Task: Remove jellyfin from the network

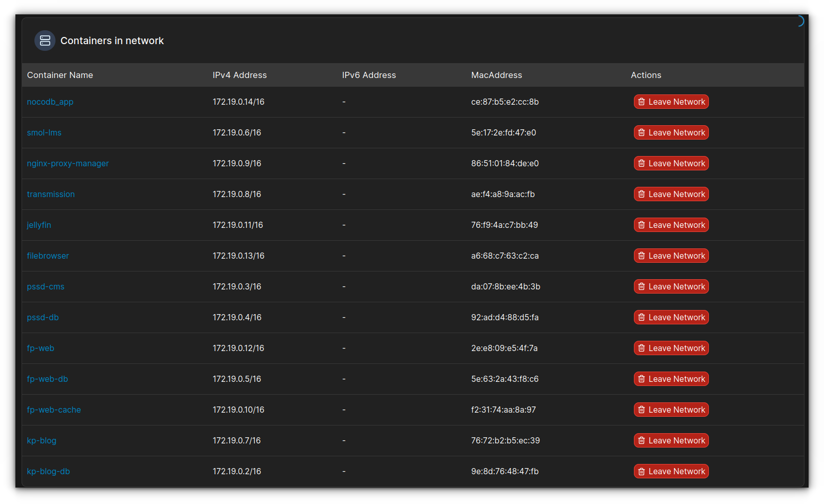Action: pyautogui.click(x=671, y=225)
